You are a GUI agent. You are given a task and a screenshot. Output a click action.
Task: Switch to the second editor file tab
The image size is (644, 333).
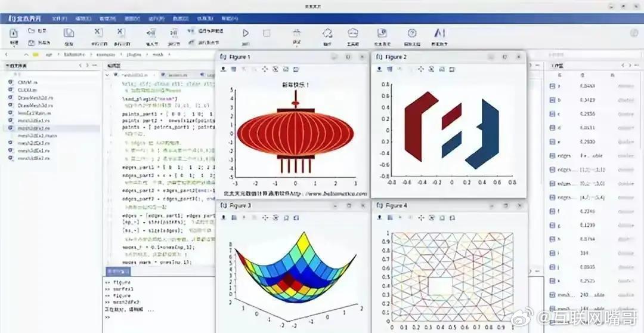click(x=178, y=75)
